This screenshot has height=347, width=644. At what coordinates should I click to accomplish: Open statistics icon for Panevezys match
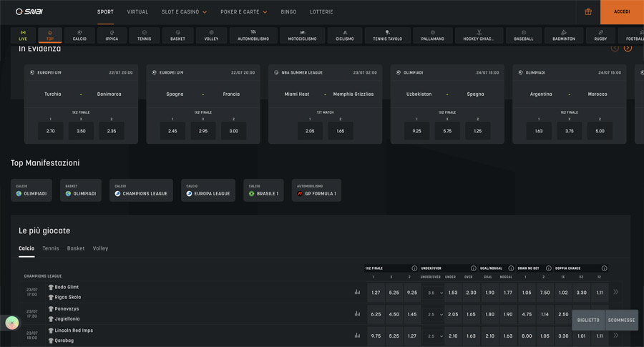point(357,314)
